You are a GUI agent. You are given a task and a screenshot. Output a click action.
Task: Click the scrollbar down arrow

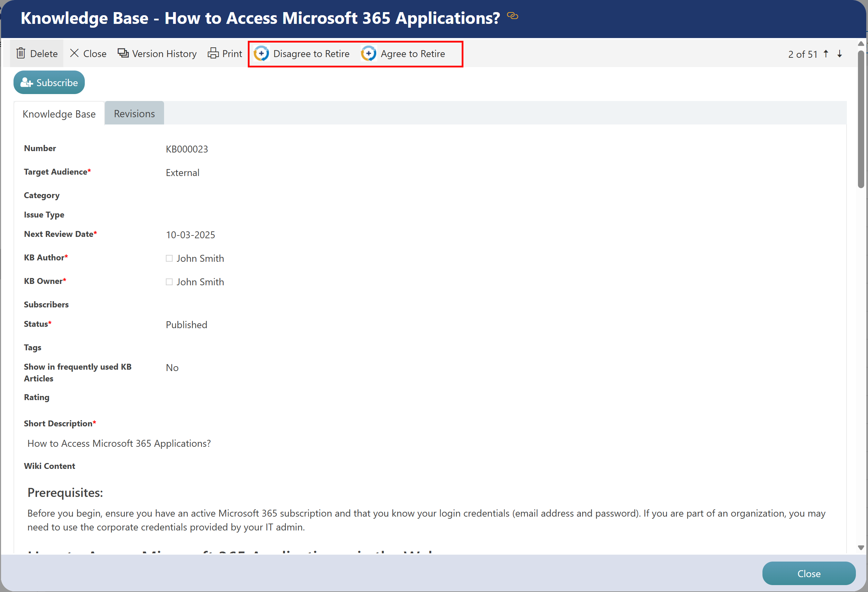[861, 548]
